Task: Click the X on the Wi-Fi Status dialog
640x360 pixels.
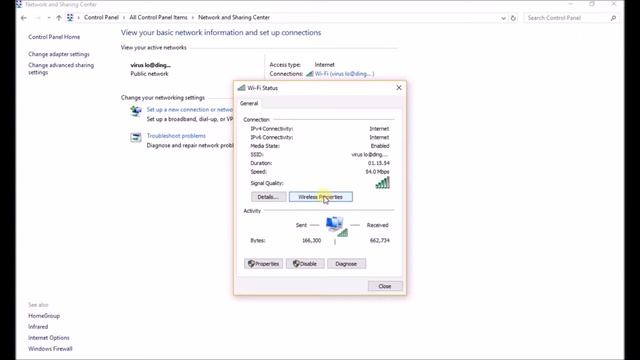Action: [399, 88]
